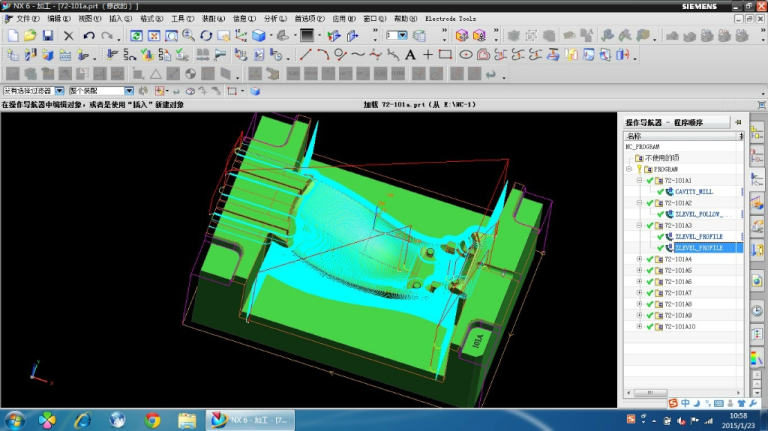Collapse the 72-101A1 group
This screenshot has width=768, height=431.
tap(639, 181)
